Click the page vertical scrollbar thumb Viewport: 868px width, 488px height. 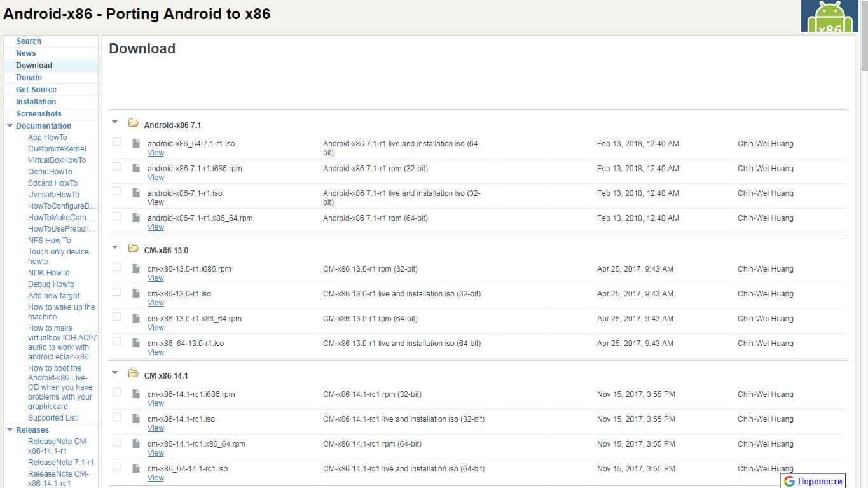864,36
